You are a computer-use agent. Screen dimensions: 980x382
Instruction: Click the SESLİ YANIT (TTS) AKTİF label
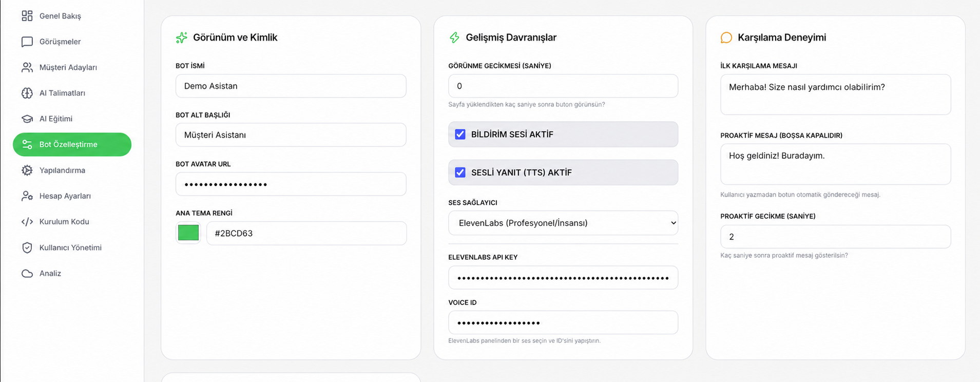click(522, 173)
